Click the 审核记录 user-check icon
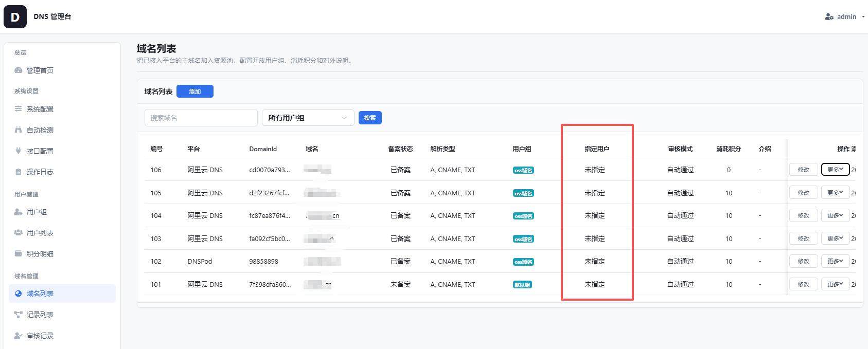The width and height of the screenshot is (868, 349). pyautogui.click(x=19, y=336)
